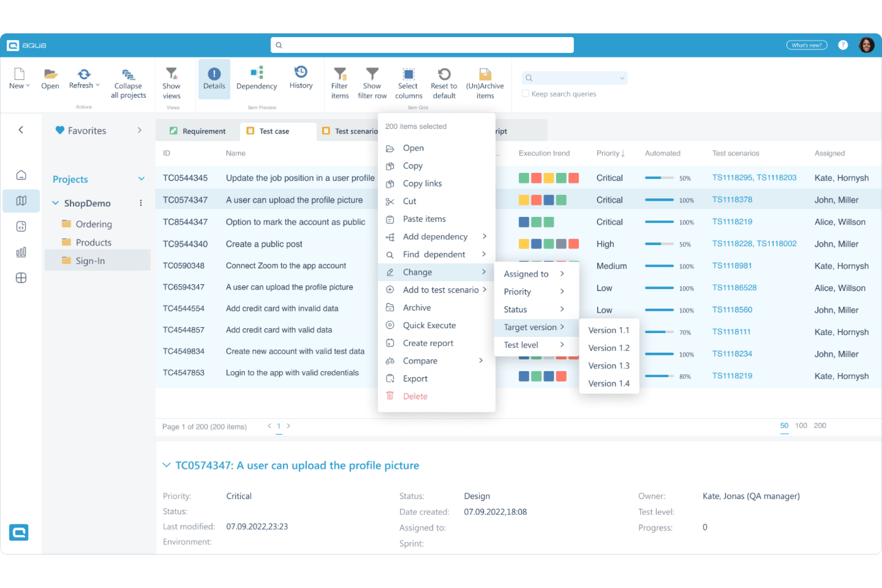Screen dimensions: 882x588
Task: Select the Ordering folder
Action: coord(94,224)
